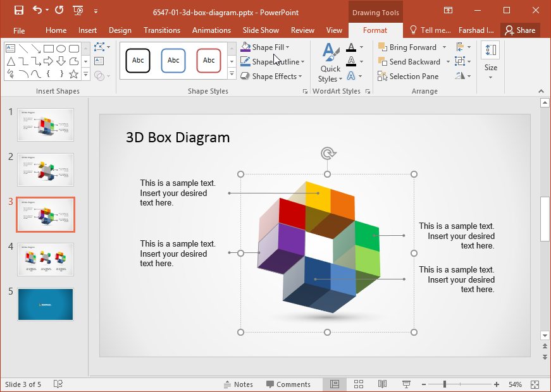Click the Slide Sorter view icon
This screenshot has height=392, width=551.
359,384
